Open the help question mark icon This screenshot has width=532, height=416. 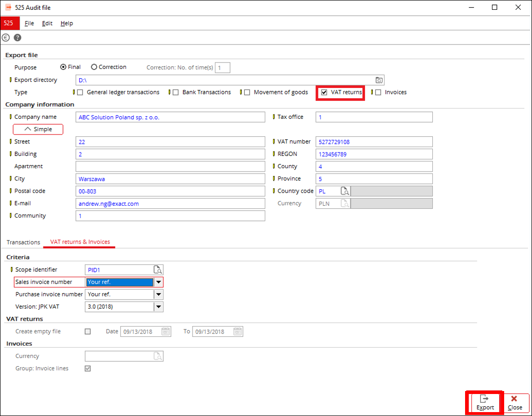pos(18,38)
